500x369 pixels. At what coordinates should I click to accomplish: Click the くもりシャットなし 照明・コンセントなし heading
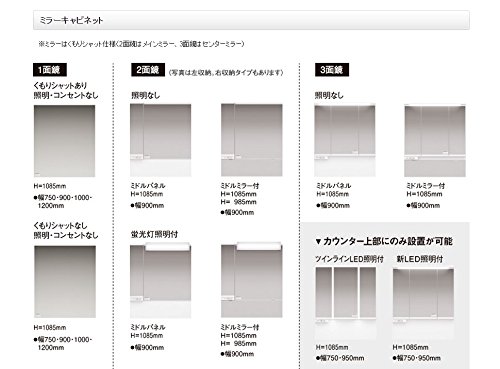(x=66, y=230)
